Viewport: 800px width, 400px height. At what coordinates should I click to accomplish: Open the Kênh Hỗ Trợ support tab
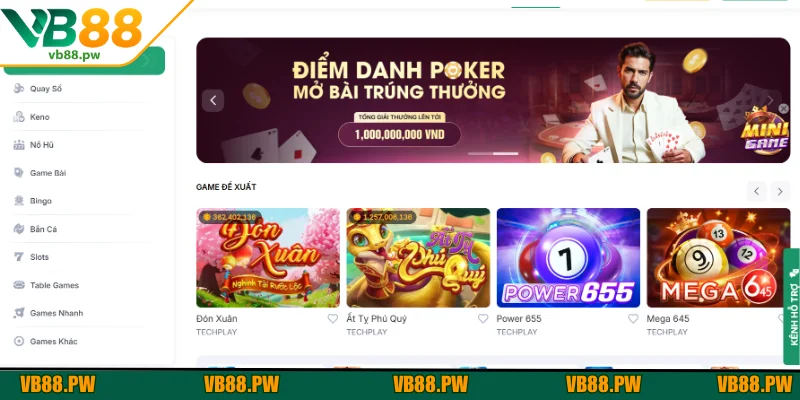click(792, 307)
